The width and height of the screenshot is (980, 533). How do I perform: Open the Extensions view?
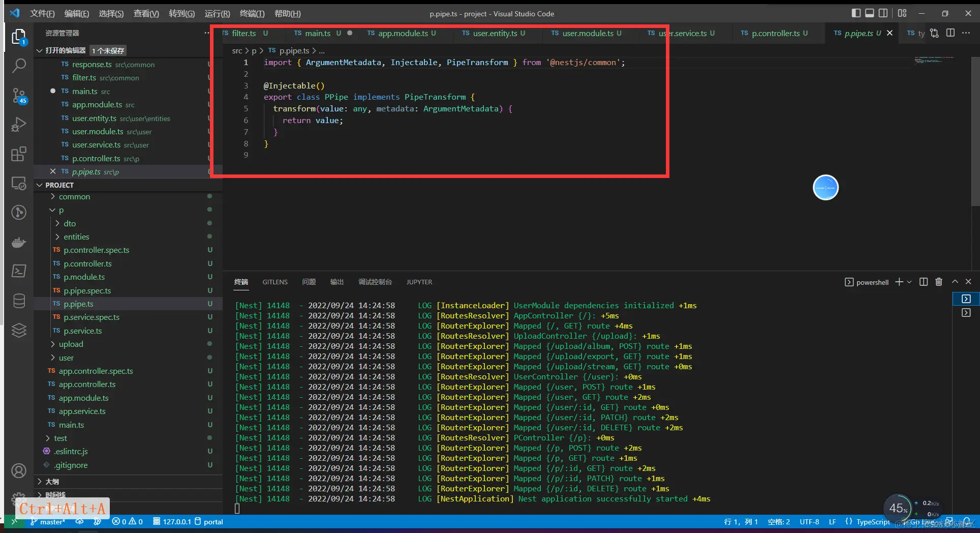[x=19, y=154]
